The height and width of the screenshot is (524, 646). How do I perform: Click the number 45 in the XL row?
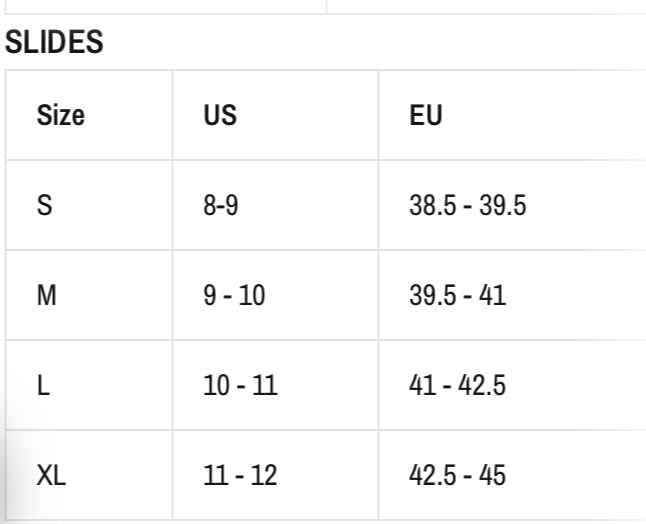492,475
